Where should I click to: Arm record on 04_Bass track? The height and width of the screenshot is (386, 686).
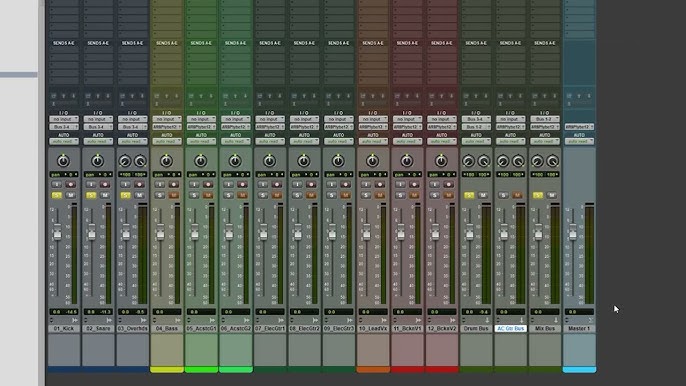[174, 185]
